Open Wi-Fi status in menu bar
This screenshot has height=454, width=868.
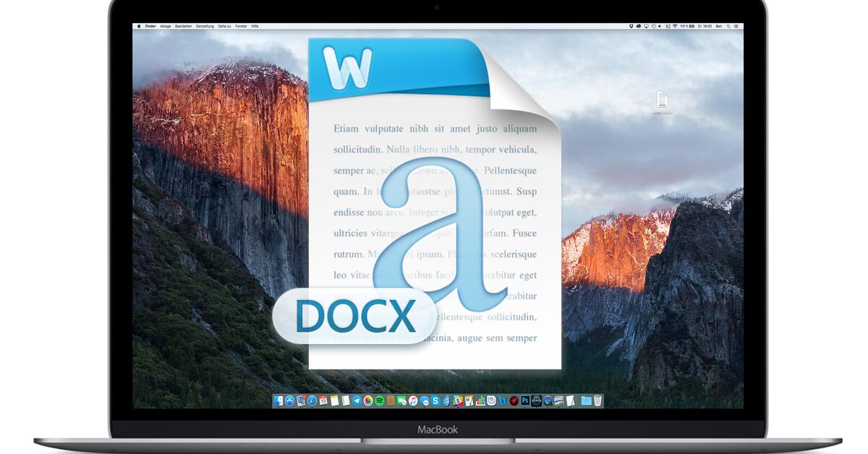tap(675, 26)
